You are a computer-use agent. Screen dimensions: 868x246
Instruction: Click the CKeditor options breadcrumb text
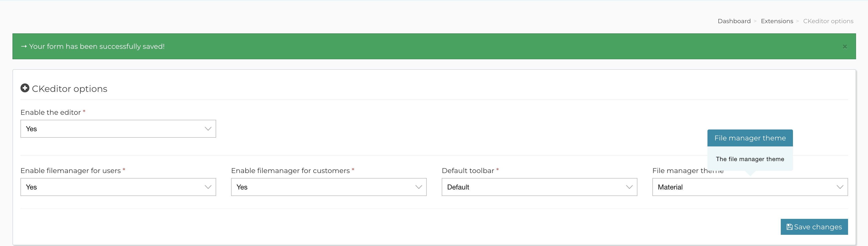click(828, 21)
